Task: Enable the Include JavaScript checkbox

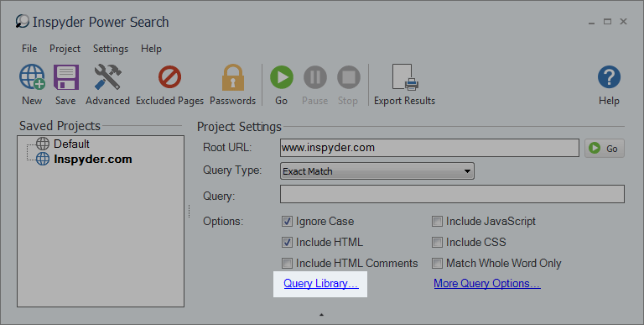Action: [x=437, y=222]
